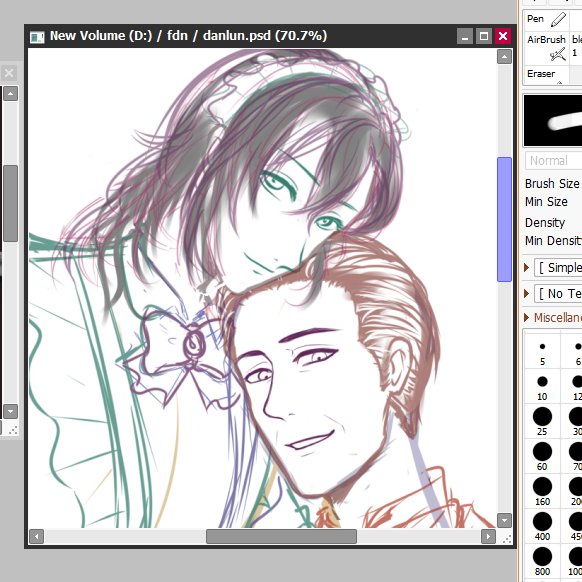This screenshot has width=582, height=582.
Task: Minimize the danlun.psd canvas window
Action: point(464,36)
